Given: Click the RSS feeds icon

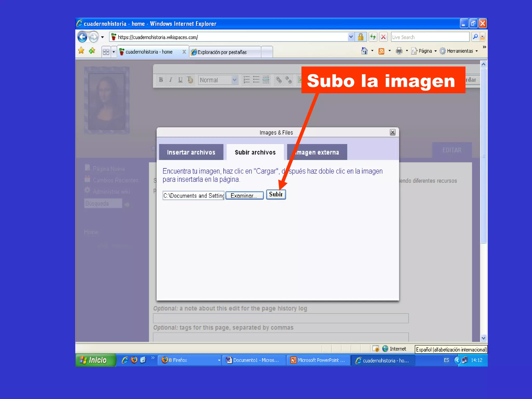Looking at the screenshot, I should click(381, 51).
